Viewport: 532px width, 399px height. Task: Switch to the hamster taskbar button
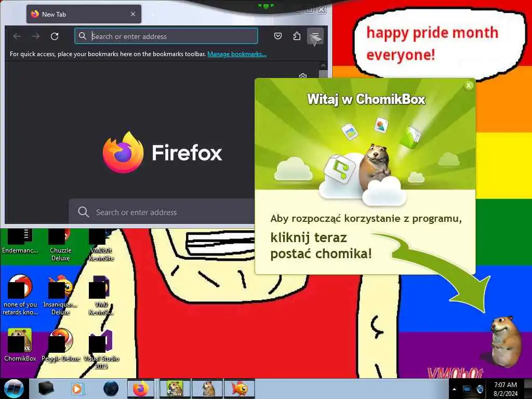point(207,389)
